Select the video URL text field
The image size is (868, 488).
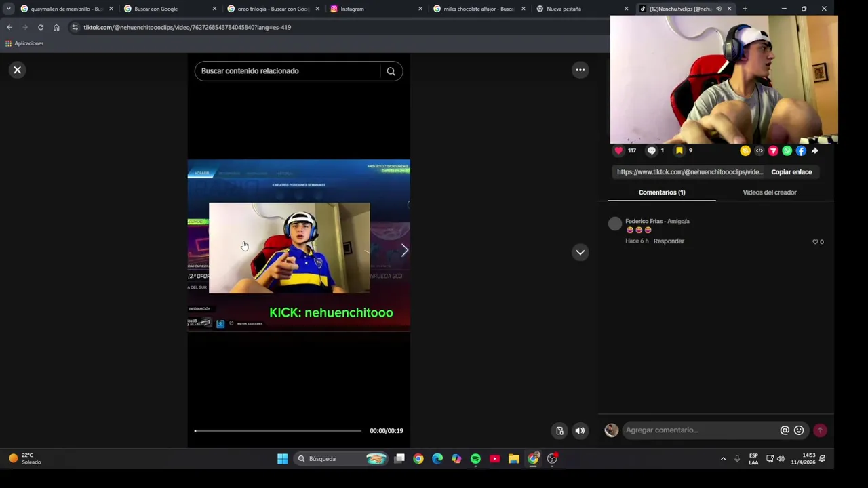click(690, 172)
